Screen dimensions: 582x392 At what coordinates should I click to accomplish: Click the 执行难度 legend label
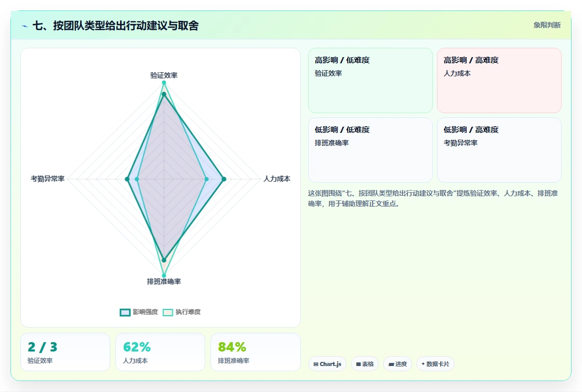tap(188, 312)
